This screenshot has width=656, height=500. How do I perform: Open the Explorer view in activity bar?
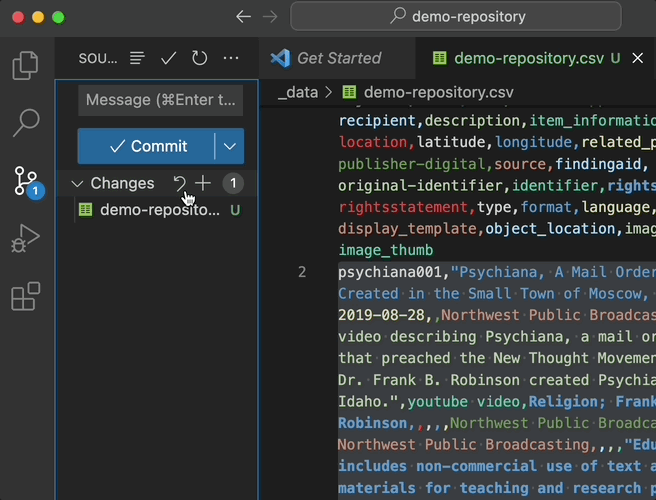pyautogui.click(x=26, y=65)
